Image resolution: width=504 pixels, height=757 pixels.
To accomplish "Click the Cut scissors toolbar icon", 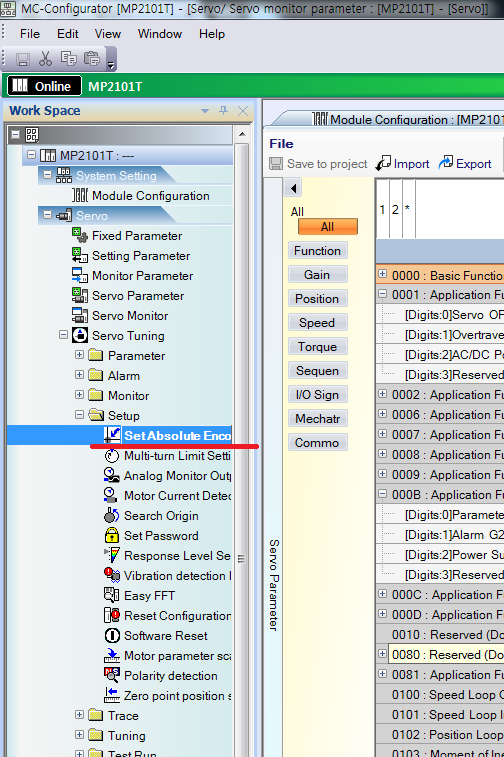I will (x=45, y=59).
